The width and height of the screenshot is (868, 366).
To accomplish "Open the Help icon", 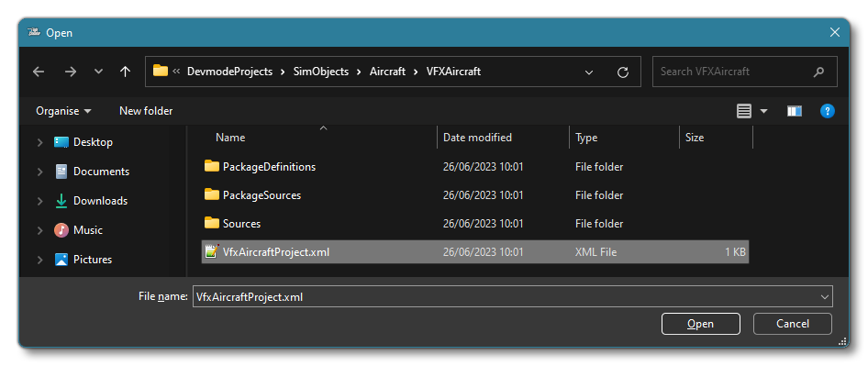I will [x=827, y=111].
